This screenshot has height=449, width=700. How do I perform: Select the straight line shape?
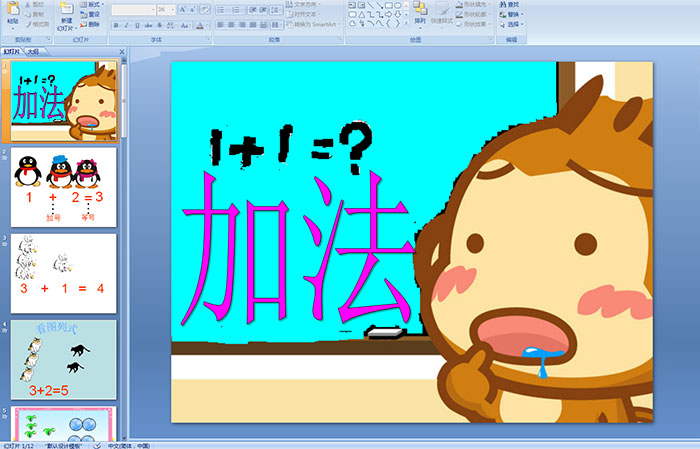[370, 5]
